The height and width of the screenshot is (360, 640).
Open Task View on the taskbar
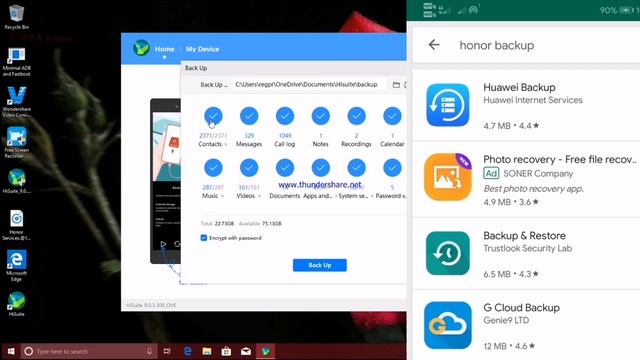(x=167, y=351)
